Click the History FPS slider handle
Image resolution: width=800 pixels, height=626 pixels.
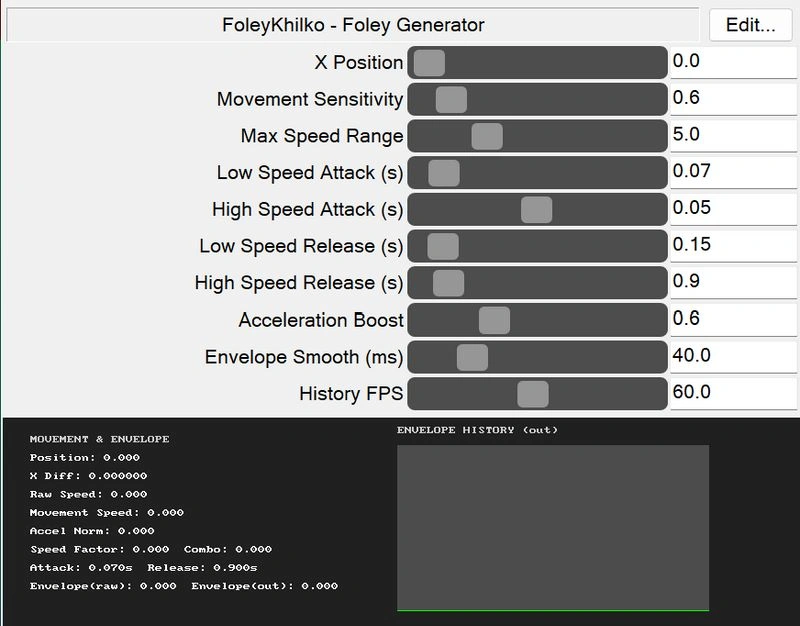tap(533, 394)
